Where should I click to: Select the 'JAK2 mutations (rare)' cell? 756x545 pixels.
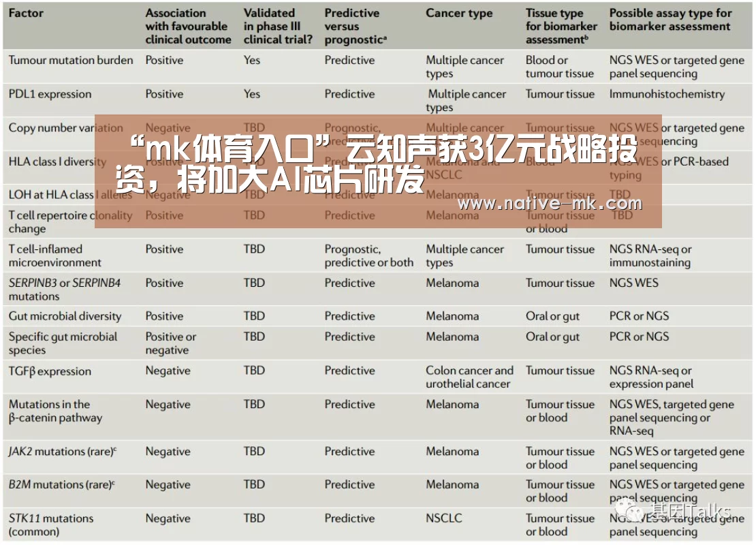pyautogui.click(x=62, y=452)
